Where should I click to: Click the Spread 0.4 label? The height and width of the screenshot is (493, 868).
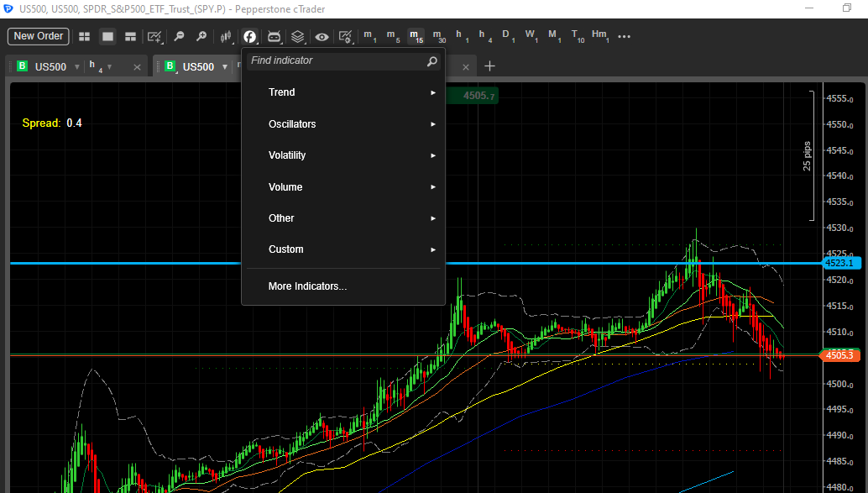click(52, 123)
